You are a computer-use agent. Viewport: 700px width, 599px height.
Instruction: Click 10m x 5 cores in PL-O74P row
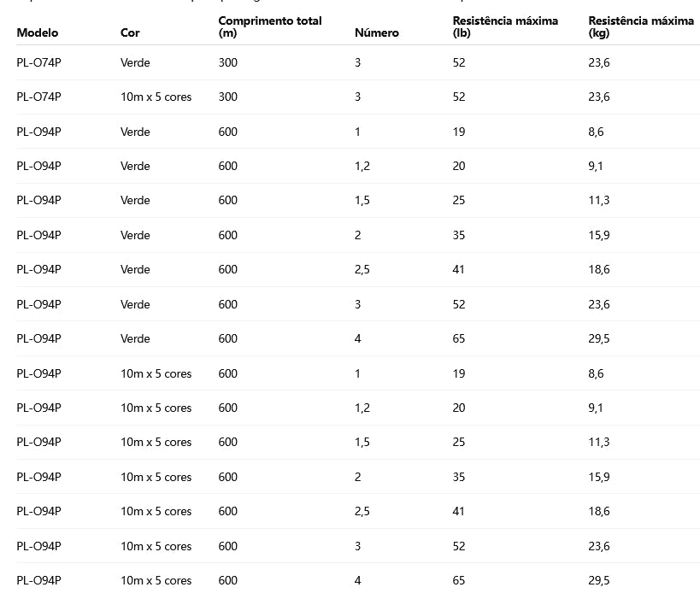point(156,97)
